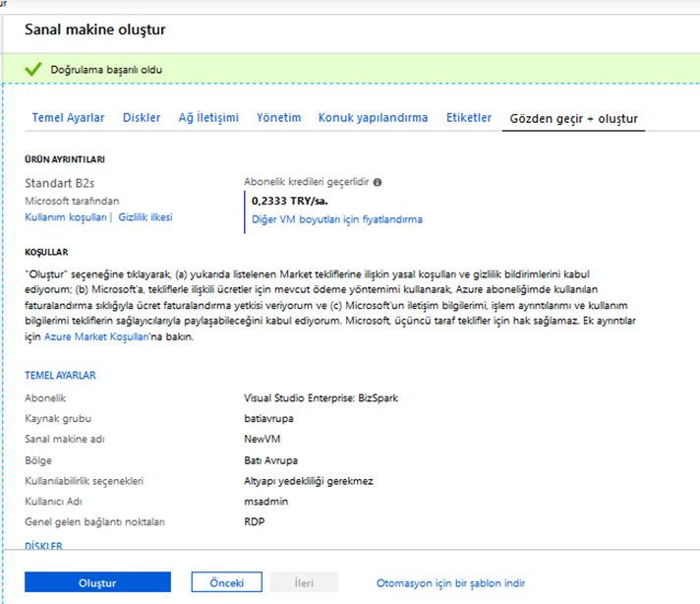Switch to the Temel Ayarlar tab

(68, 118)
